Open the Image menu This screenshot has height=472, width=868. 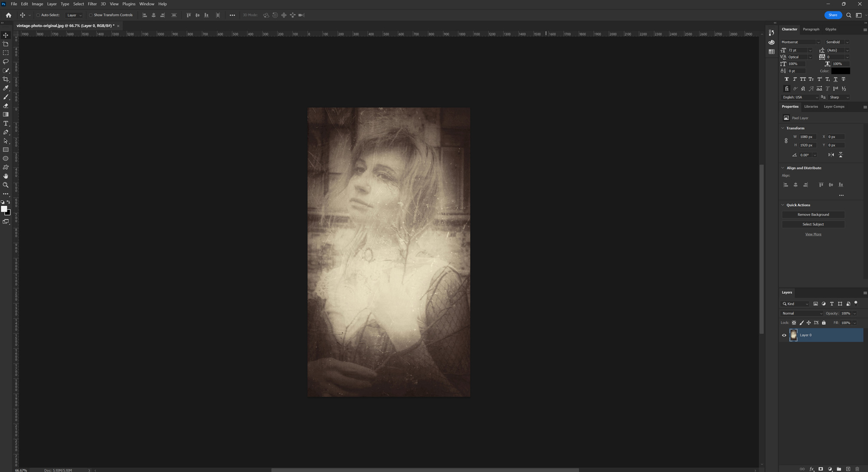[37, 4]
